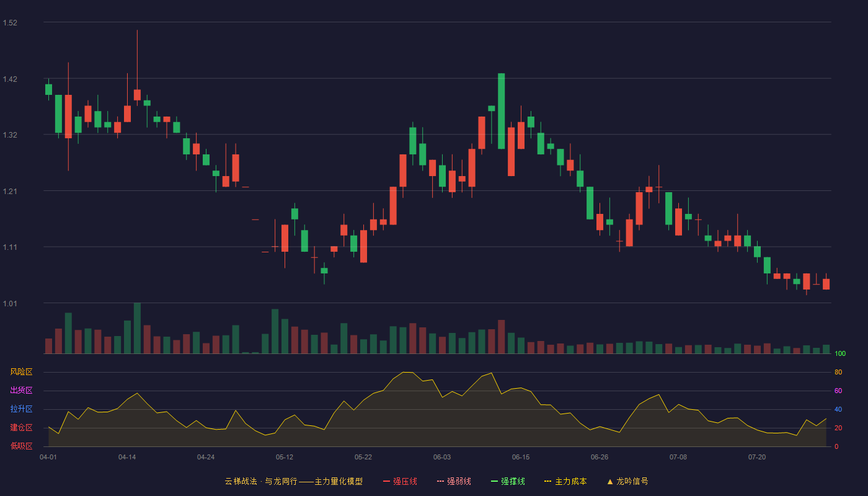
Task: Click the 1.01 price axis label
Action: (10, 304)
